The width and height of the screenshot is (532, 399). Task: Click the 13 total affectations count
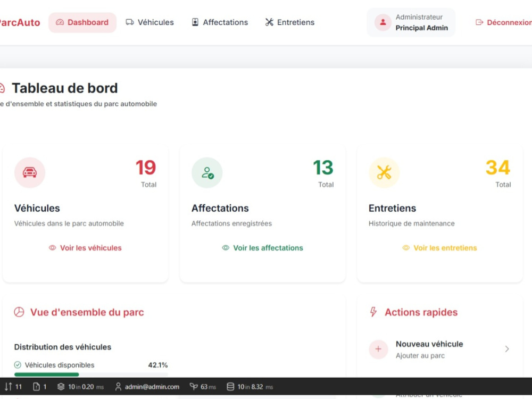tap(323, 168)
